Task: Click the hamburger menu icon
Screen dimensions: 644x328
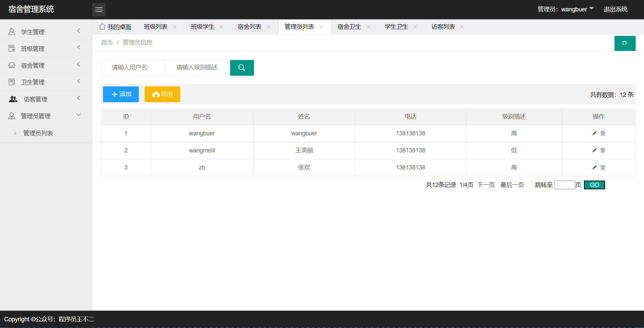Action: (99, 9)
